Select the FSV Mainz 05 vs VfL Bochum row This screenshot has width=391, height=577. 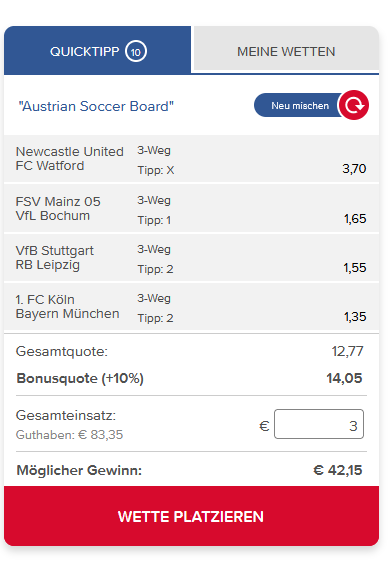point(191,209)
